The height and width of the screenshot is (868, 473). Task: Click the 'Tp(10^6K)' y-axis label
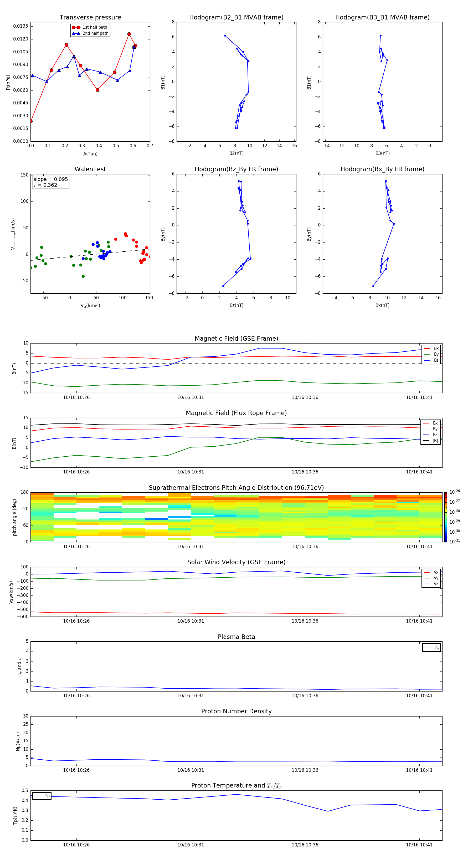point(15,815)
